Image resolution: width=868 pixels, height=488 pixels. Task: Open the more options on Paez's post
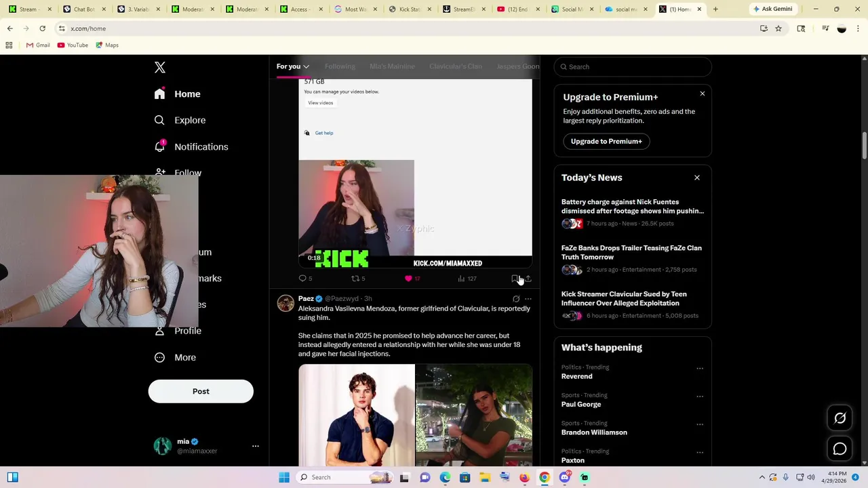(x=528, y=299)
